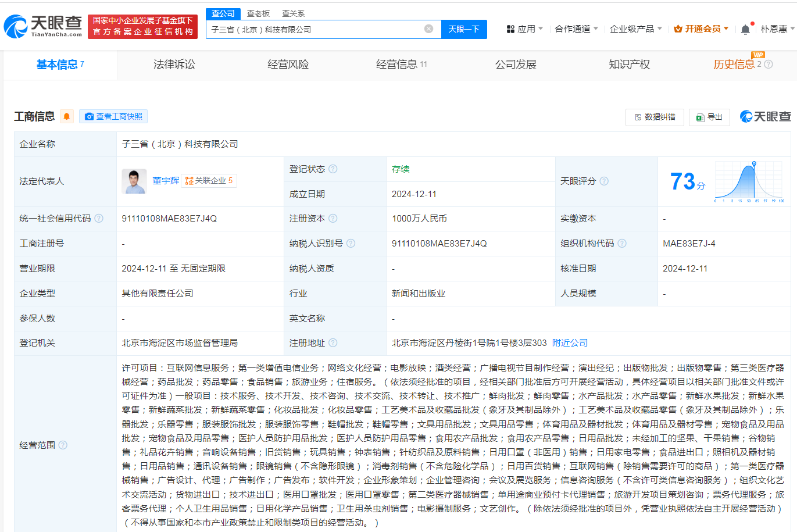Click the TianYanCha logo
Viewport: 797px width, 532px height.
(43, 27)
